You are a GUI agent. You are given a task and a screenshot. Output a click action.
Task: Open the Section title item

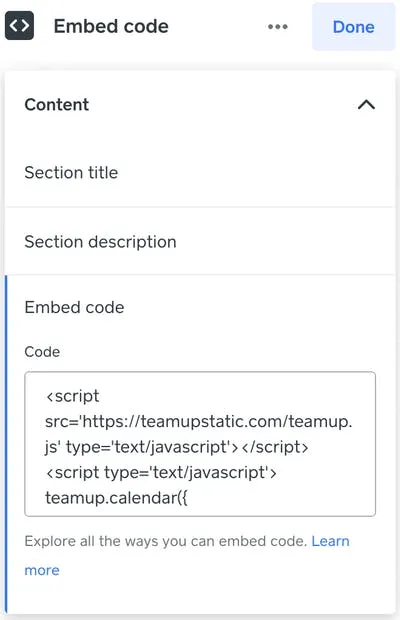(200, 173)
